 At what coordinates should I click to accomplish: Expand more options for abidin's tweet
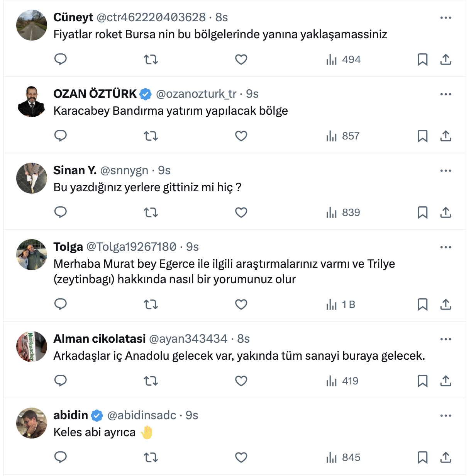coord(446,416)
